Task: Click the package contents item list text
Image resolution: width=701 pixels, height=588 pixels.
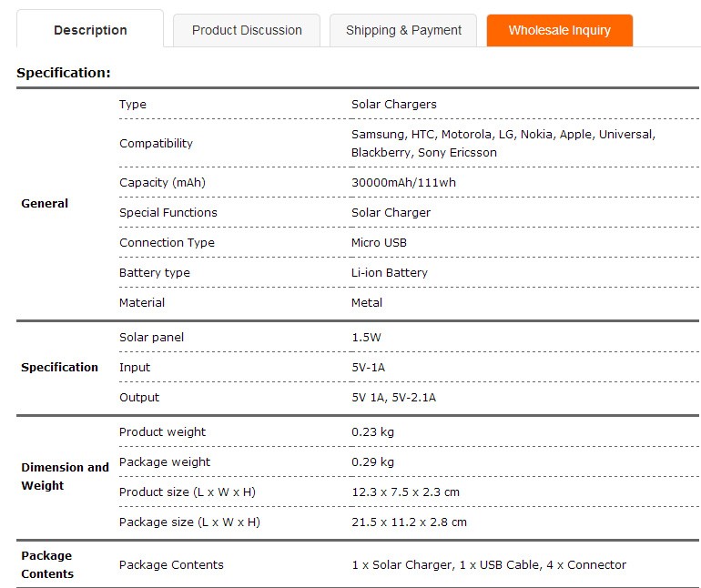Action: (x=488, y=565)
